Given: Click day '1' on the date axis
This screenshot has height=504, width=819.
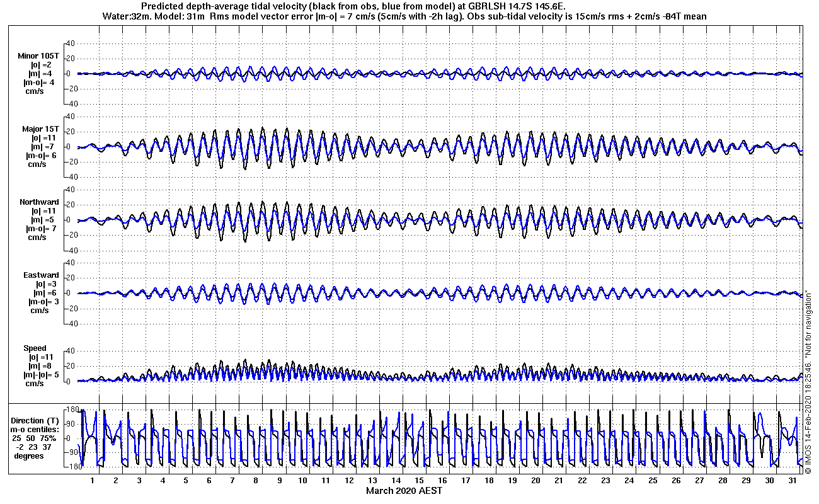Looking at the screenshot, I should click(93, 481).
